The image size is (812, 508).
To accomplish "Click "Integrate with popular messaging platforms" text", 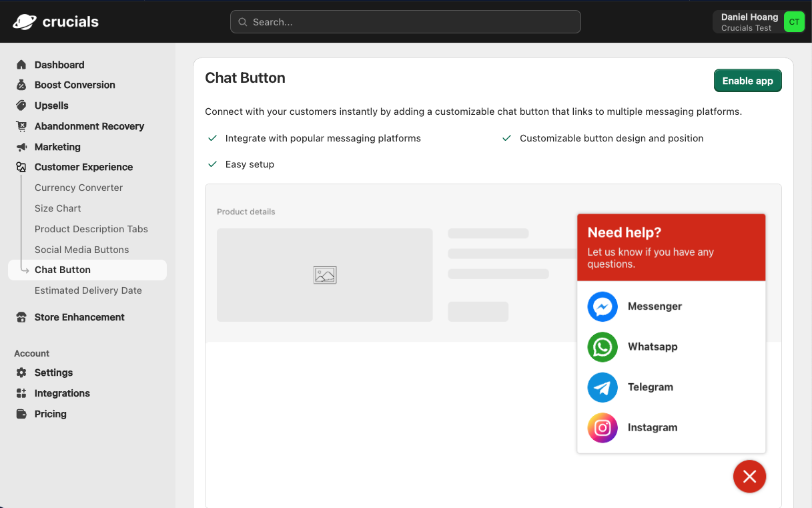I will 323,138.
